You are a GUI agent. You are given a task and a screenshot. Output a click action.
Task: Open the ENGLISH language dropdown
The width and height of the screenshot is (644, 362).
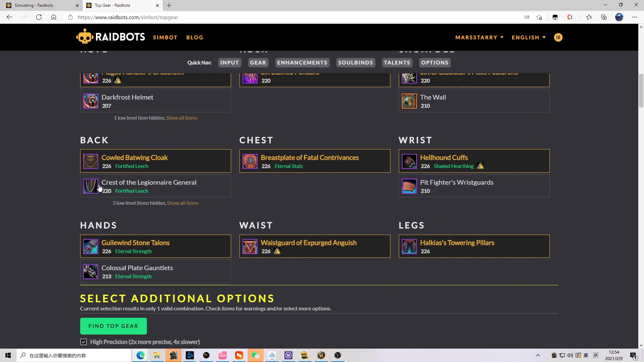pos(529,37)
